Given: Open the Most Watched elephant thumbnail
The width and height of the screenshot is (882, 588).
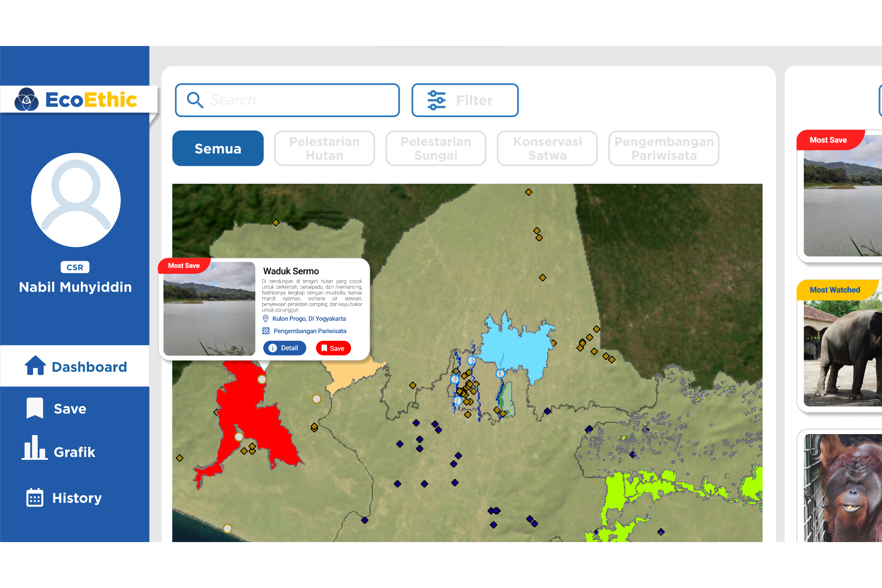Looking at the screenshot, I should point(842,354).
